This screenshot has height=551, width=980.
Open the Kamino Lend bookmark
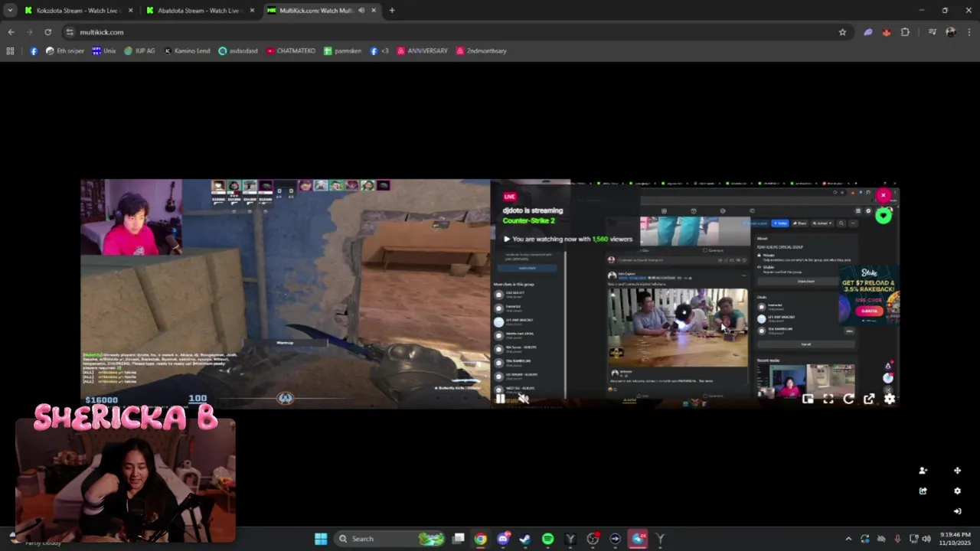187,51
